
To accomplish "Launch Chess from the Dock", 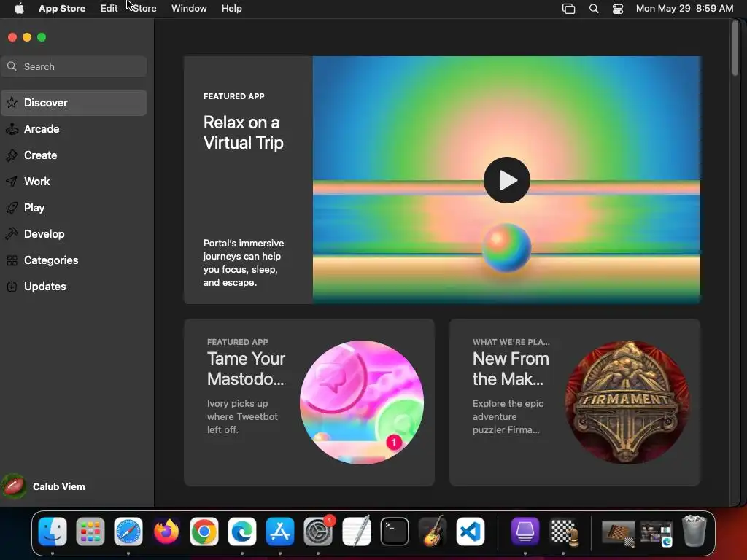I will [563, 532].
